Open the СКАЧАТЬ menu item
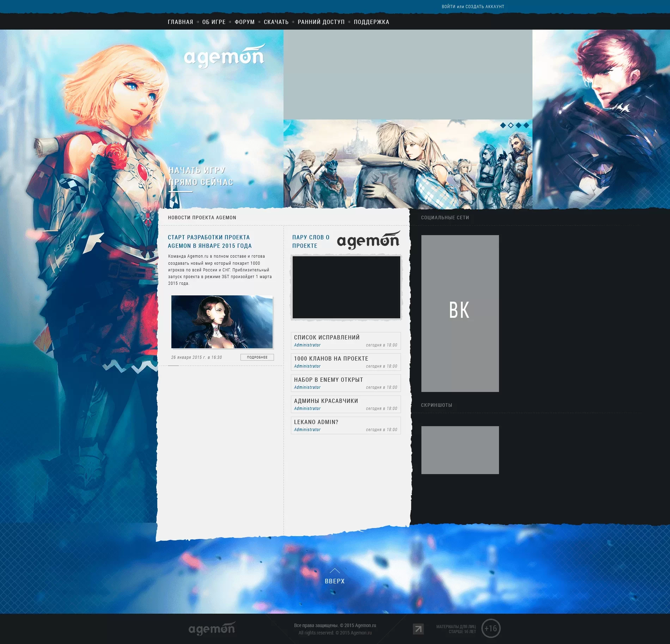Viewport: 670px width, 644px height. [276, 22]
